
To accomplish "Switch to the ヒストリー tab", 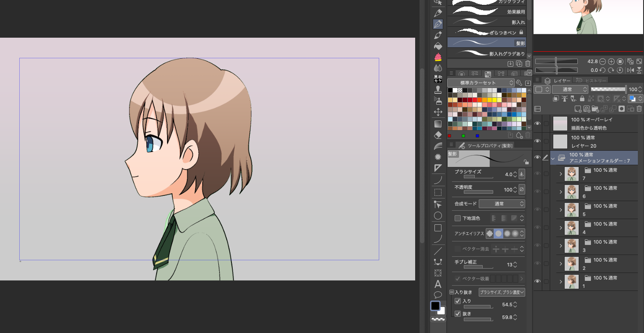I will tap(595, 80).
